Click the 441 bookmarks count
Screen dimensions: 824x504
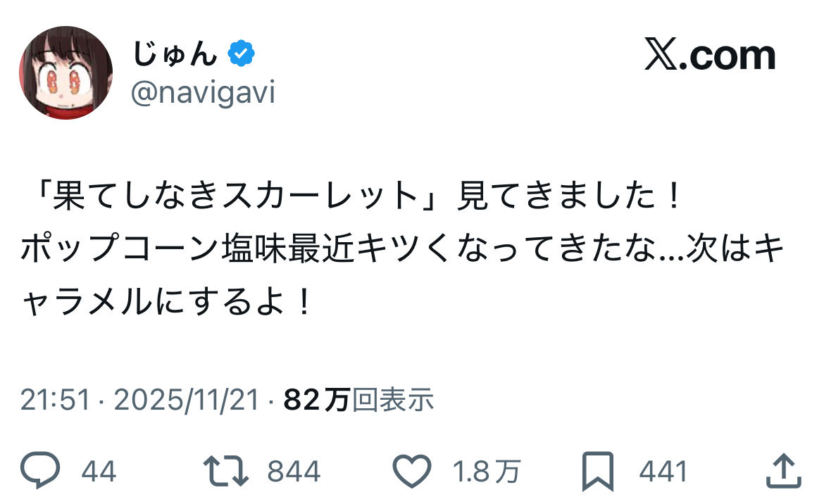point(663,471)
